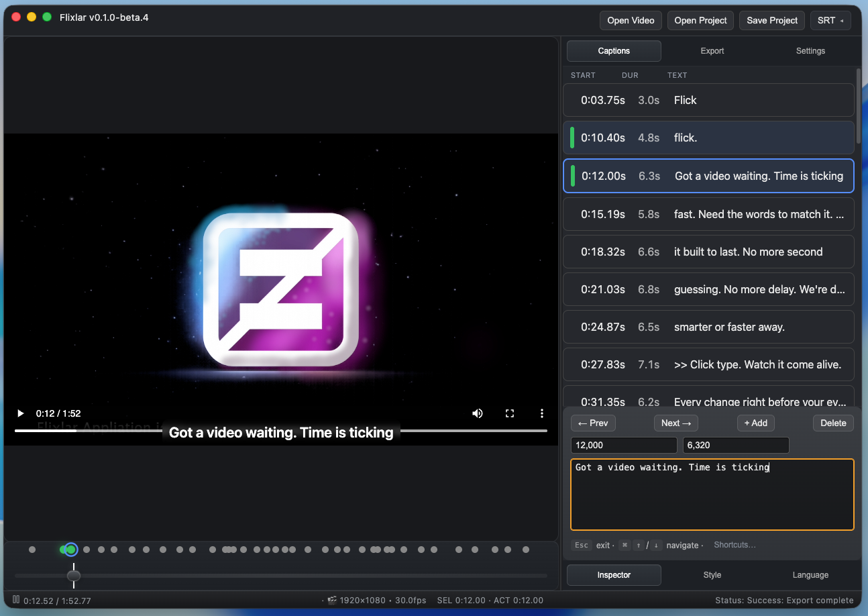Click the pause icon in status bar
The height and width of the screenshot is (616, 868).
coord(16,600)
